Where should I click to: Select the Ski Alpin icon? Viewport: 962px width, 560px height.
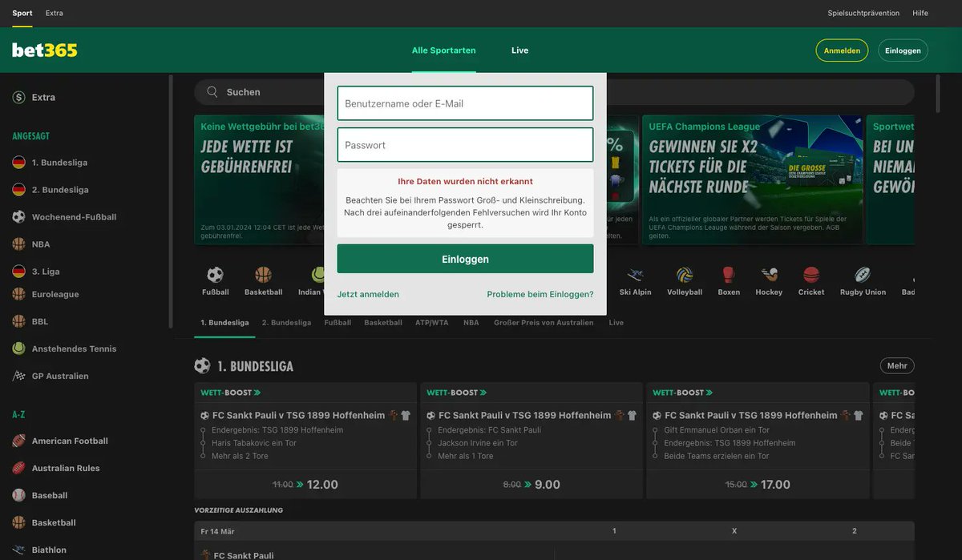636,276
